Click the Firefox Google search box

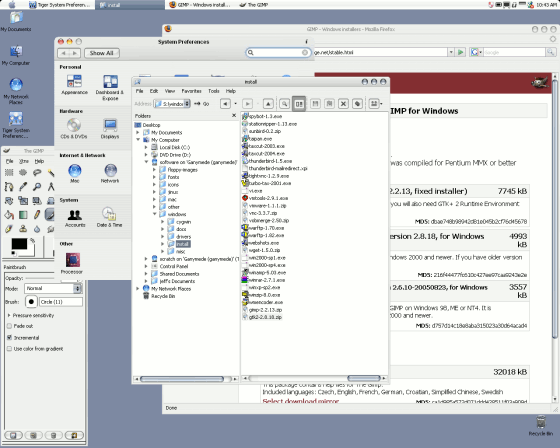(x=514, y=52)
